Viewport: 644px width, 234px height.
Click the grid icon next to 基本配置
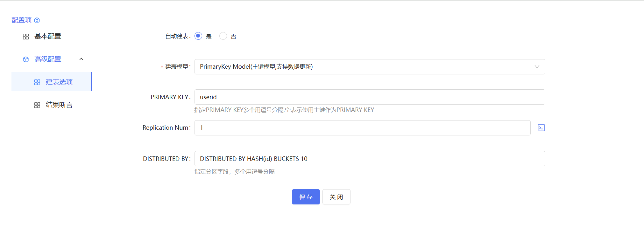(26, 37)
